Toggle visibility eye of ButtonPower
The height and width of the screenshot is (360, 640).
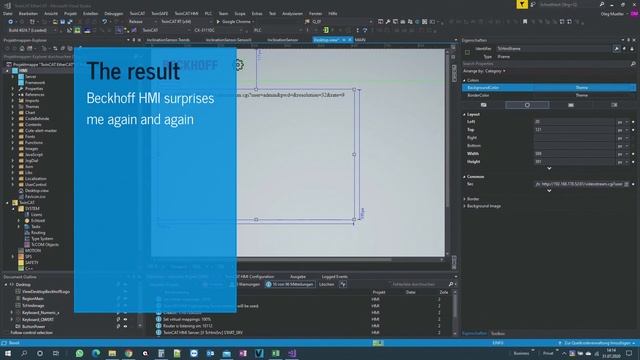click(125, 327)
